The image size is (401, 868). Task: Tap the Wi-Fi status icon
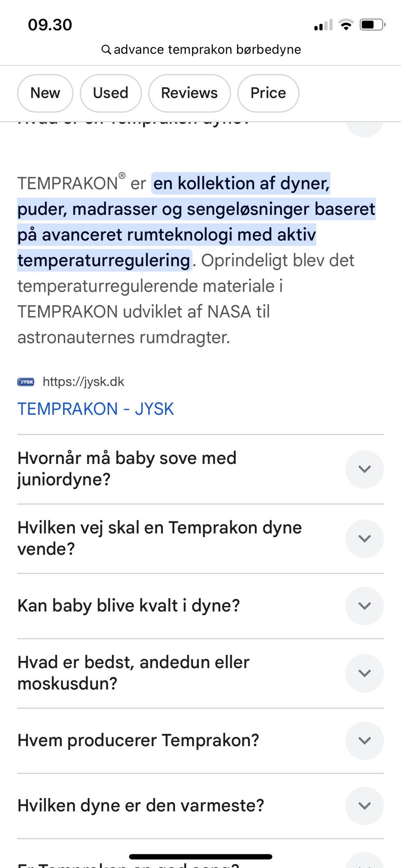[346, 25]
